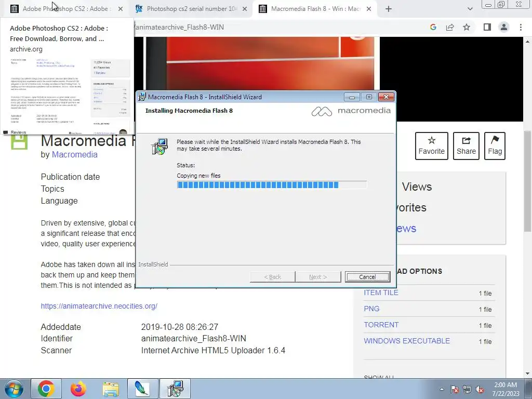Minimize the InstallShield Wizard window

tap(352, 97)
